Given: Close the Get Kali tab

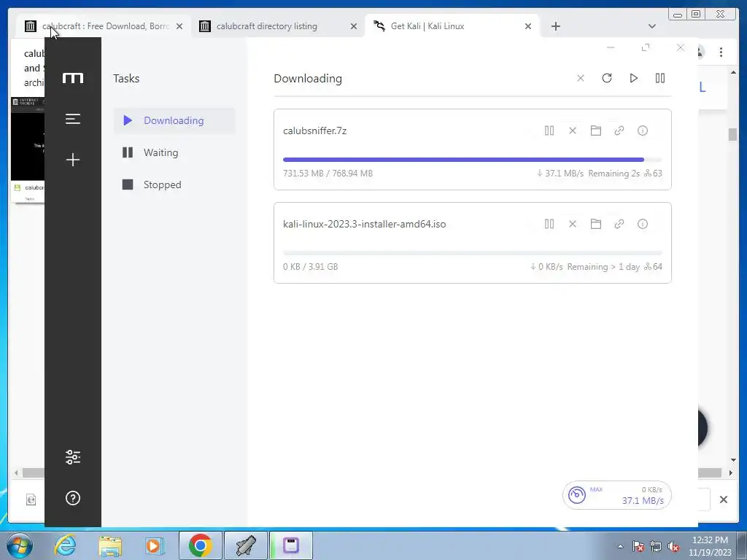Looking at the screenshot, I should [528, 26].
